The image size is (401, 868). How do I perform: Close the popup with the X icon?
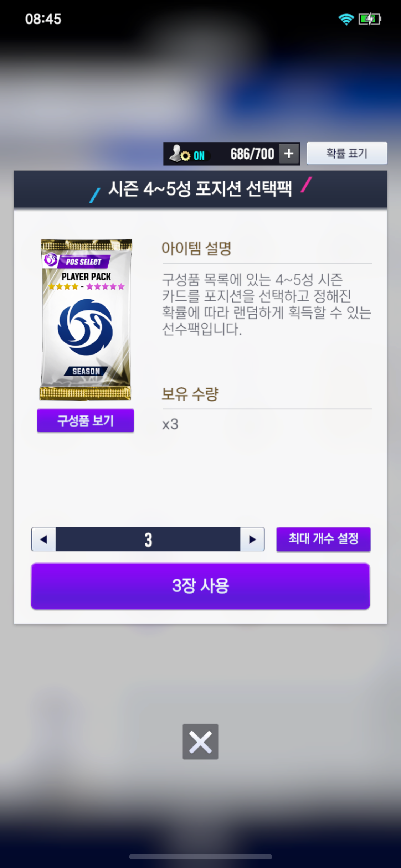tap(200, 742)
